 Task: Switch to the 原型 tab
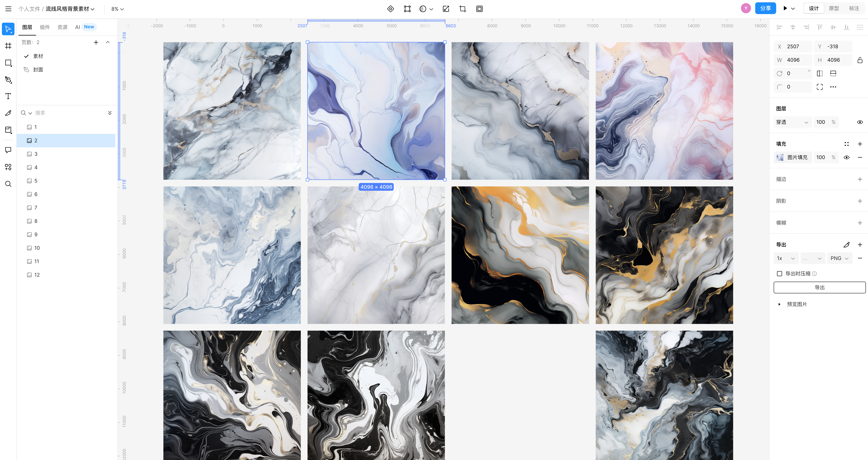[834, 8]
